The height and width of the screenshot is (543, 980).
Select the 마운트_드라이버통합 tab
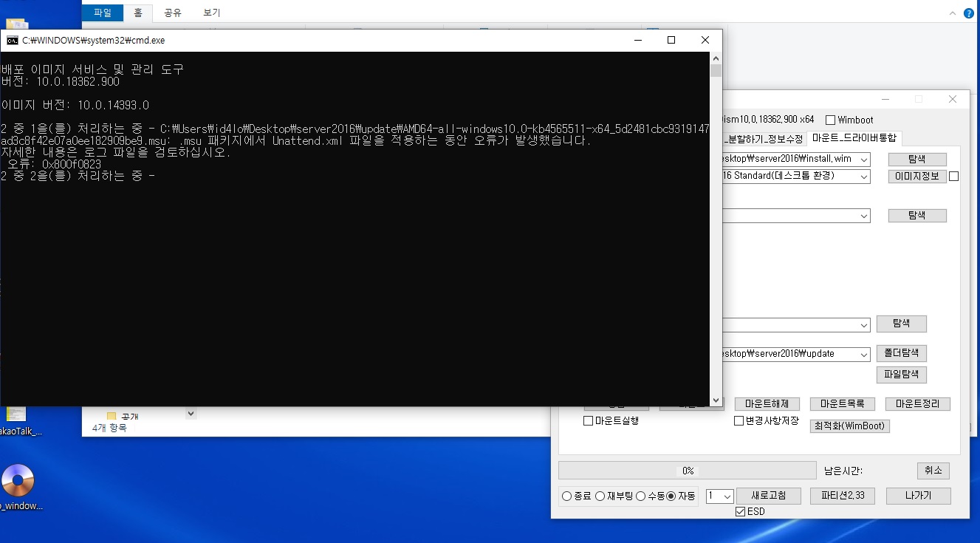pos(854,137)
